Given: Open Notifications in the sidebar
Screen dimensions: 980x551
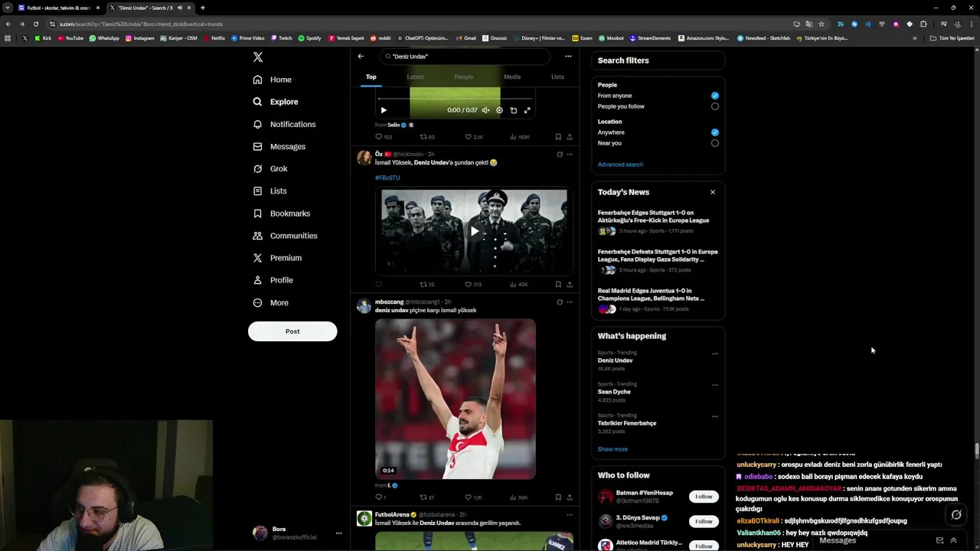Looking at the screenshot, I should tap(284, 124).
